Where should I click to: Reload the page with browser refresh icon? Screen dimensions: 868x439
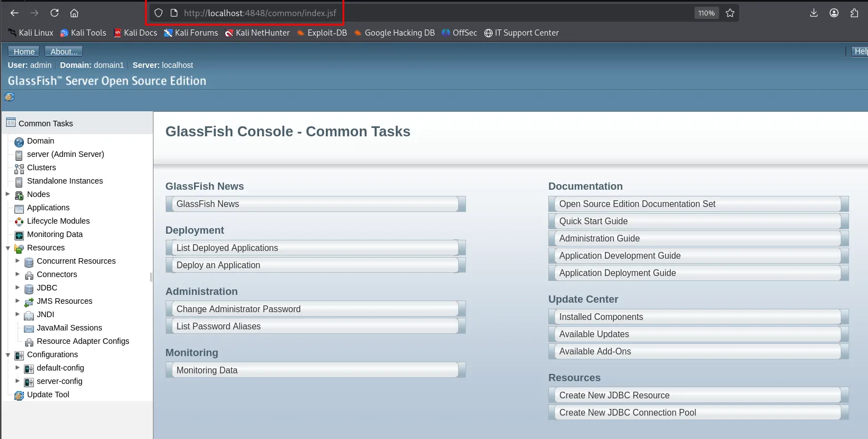[54, 13]
